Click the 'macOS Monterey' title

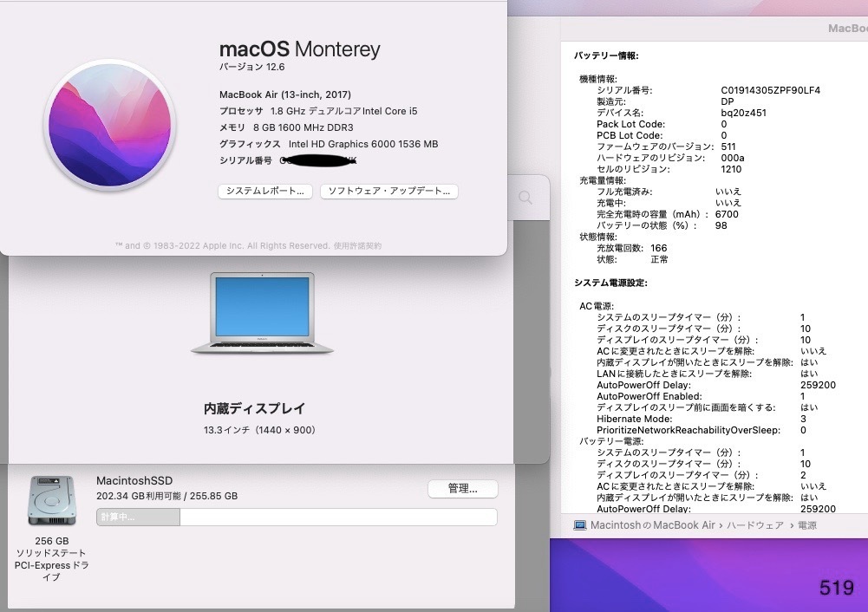(x=299, y=49)
